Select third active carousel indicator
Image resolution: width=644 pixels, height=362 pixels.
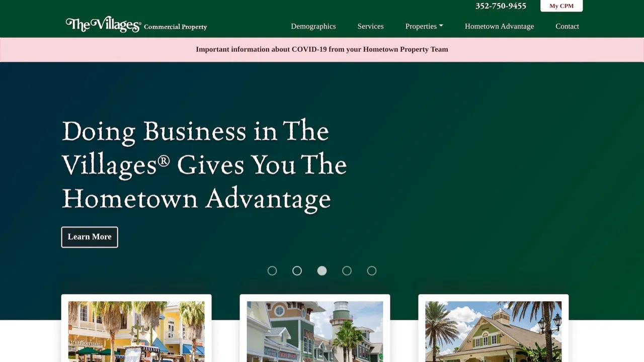tap(322, 271)
